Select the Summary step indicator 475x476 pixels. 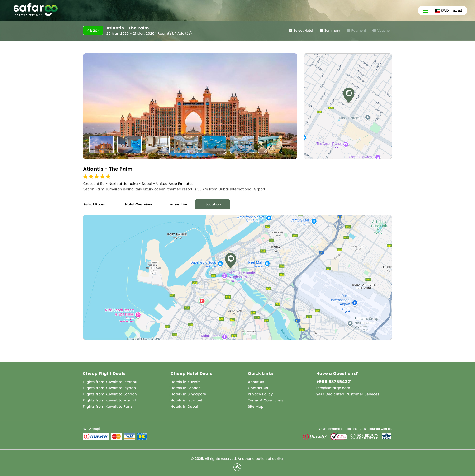(x=330, y=31)
